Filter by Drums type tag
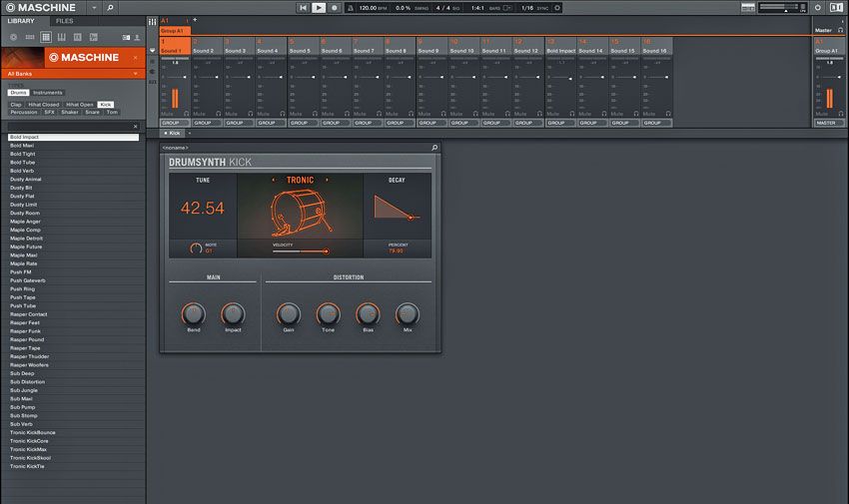 [18, 93]
